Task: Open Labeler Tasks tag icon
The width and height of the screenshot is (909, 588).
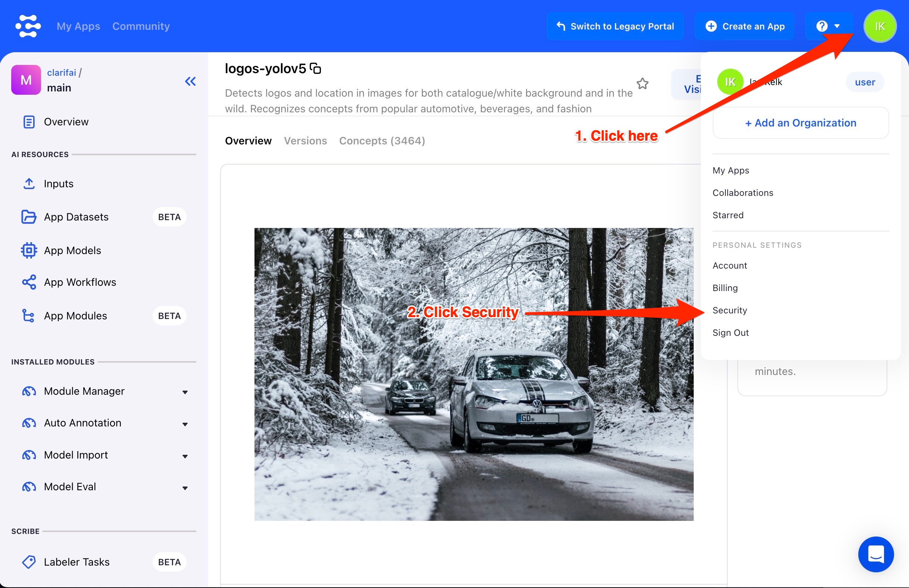Action: (29, 562)
